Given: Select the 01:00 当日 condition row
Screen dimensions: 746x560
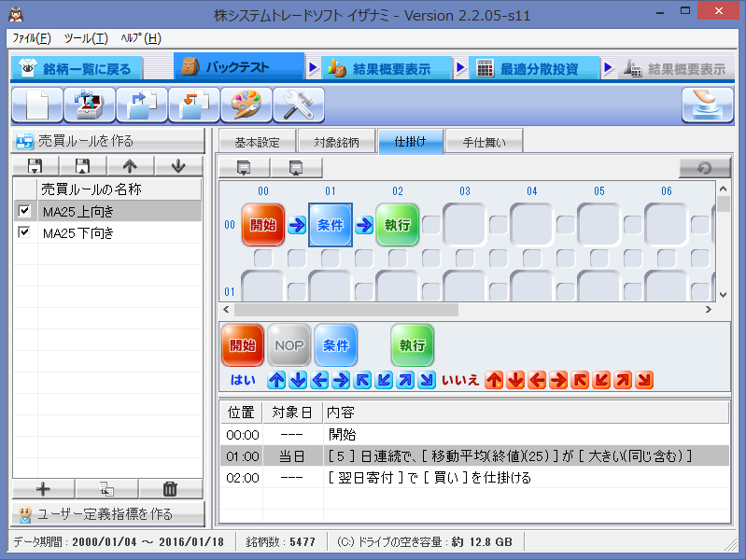Looking at the screenshot, I should point(475,456).
